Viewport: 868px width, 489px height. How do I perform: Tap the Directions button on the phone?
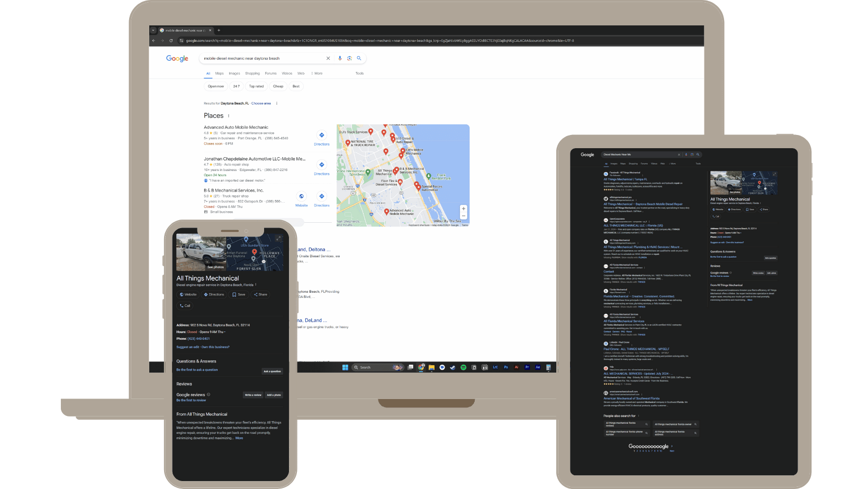[214, 294]
